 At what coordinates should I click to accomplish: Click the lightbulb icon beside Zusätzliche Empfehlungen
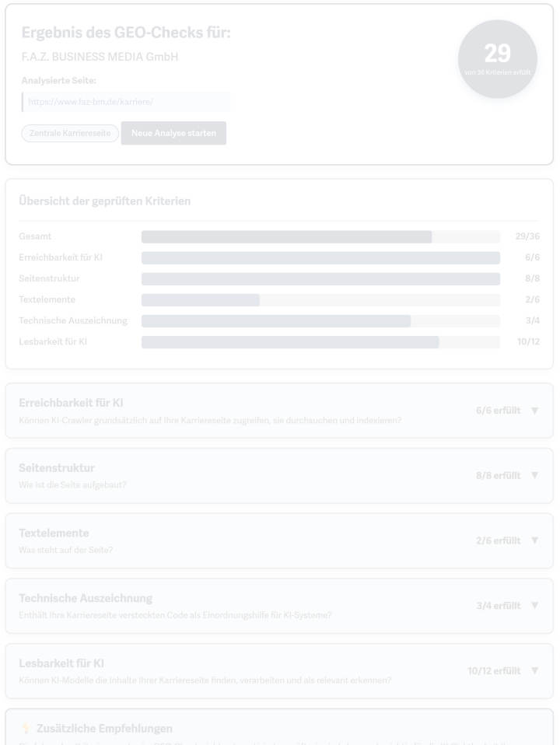point(25,729)
